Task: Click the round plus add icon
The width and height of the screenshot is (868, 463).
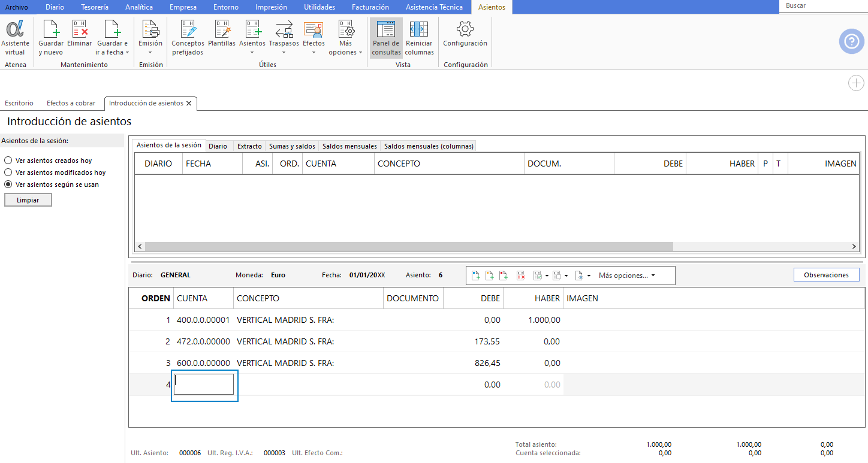Action: [x=856, y=83]
